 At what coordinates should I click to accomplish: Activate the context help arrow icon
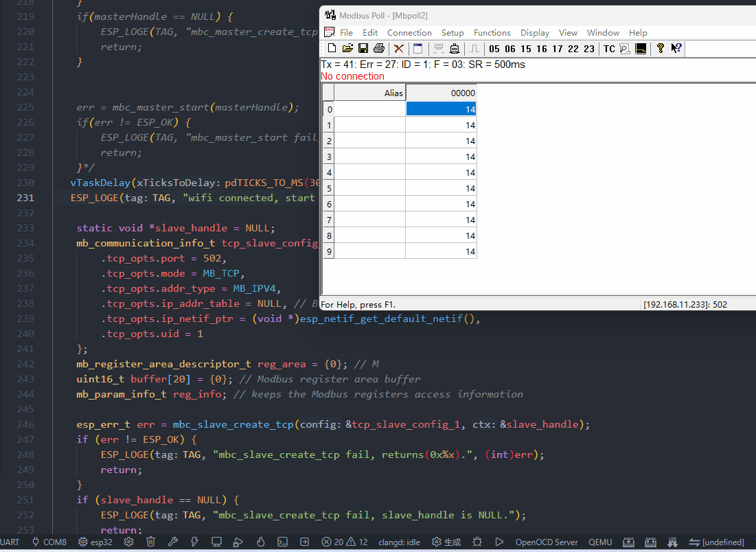676,48
